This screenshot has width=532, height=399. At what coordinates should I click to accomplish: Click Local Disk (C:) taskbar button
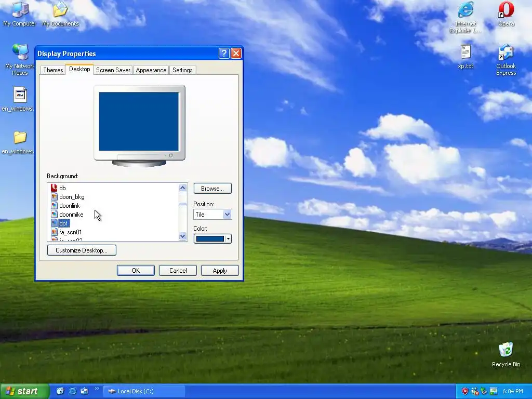point(144,391)
